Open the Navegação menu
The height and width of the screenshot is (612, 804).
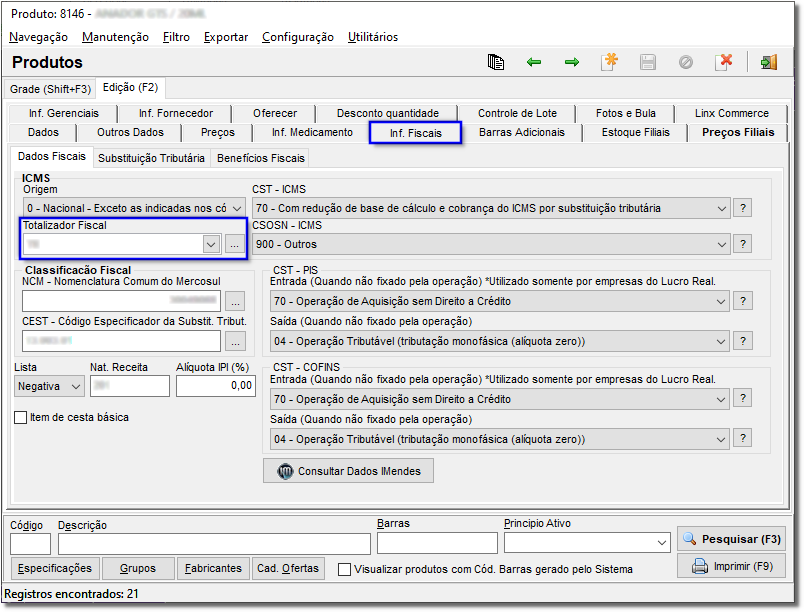38,37
